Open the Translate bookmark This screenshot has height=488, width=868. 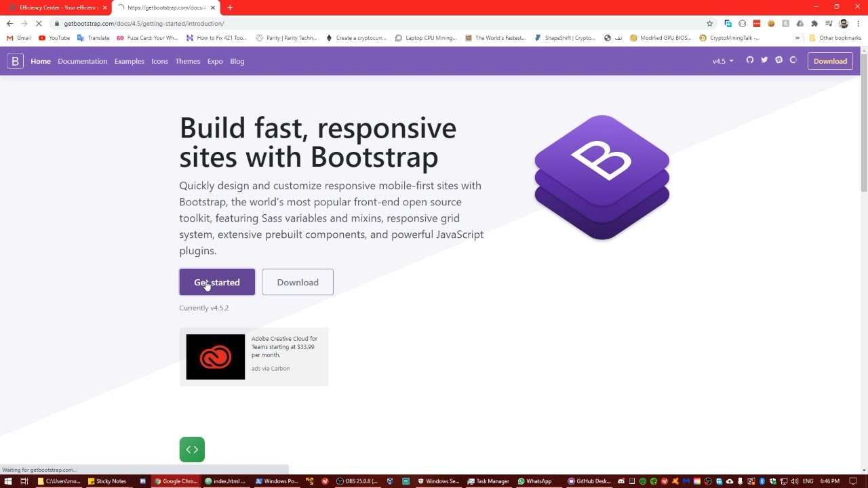pos(94,38)
